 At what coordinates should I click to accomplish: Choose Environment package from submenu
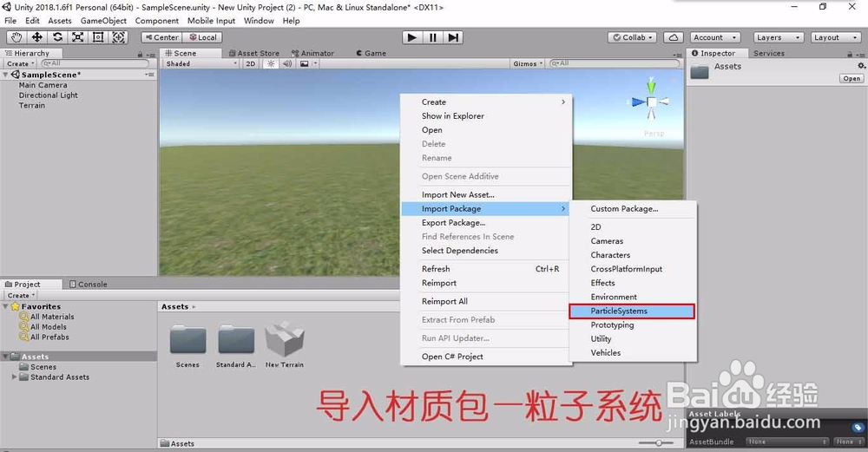[x=633, y=297]
